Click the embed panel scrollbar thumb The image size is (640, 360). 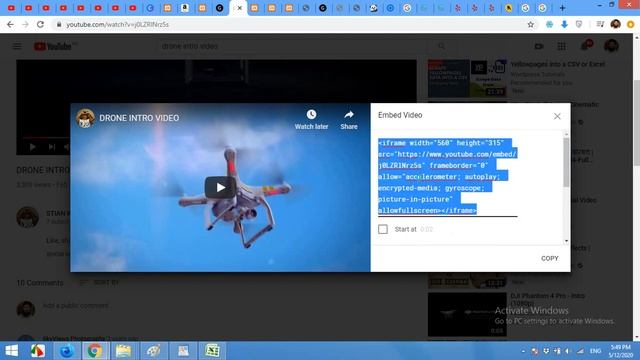(x=566, y=162)
